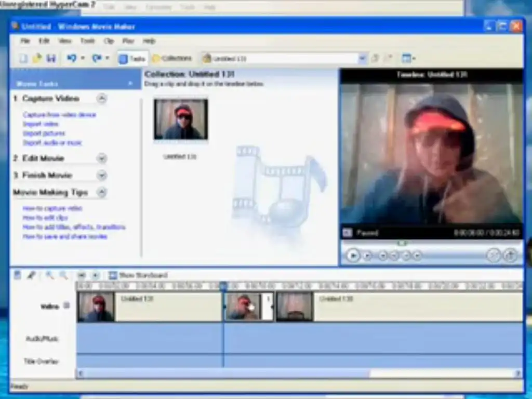Click the New Project toolbar icon
The height and width of the screenshot is (399, 532).
coord(23,58)
